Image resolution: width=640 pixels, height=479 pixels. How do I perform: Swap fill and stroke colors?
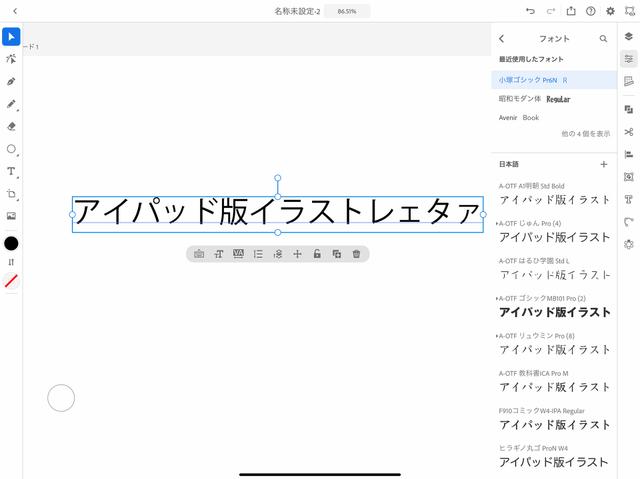[x=11, y=262]
